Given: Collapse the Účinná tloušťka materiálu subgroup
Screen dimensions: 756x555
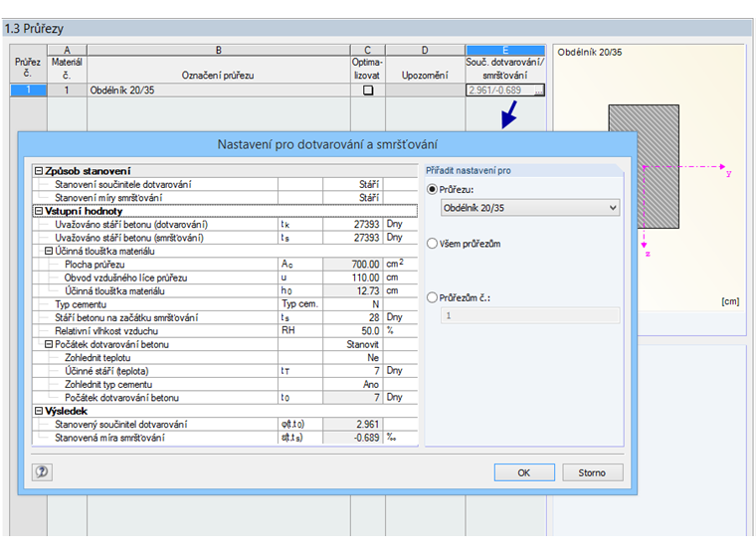Looking at the screenshot, I should click(48, 252).
